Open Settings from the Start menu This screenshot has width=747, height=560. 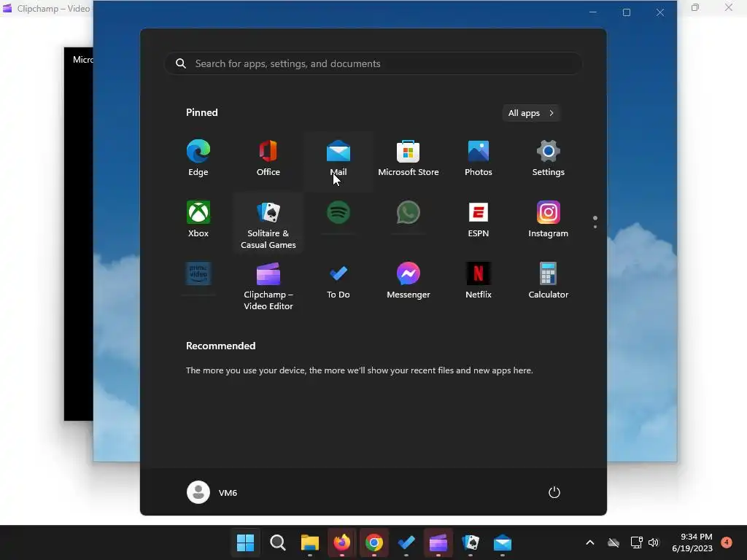click(x=549, y=159)
